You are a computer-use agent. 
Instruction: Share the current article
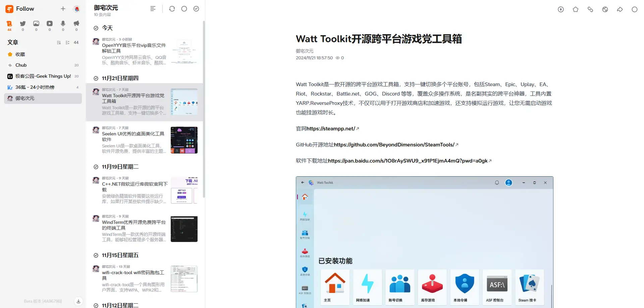620,9
